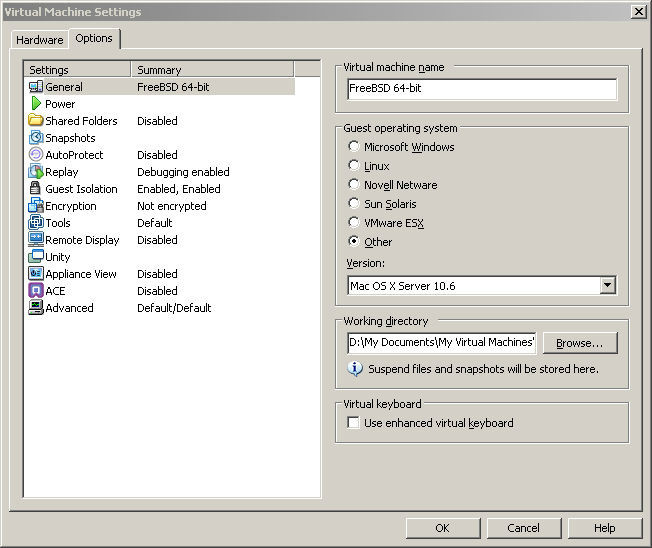Click the Working directory path field
The image size is (652, 548).
coord(442,343)
